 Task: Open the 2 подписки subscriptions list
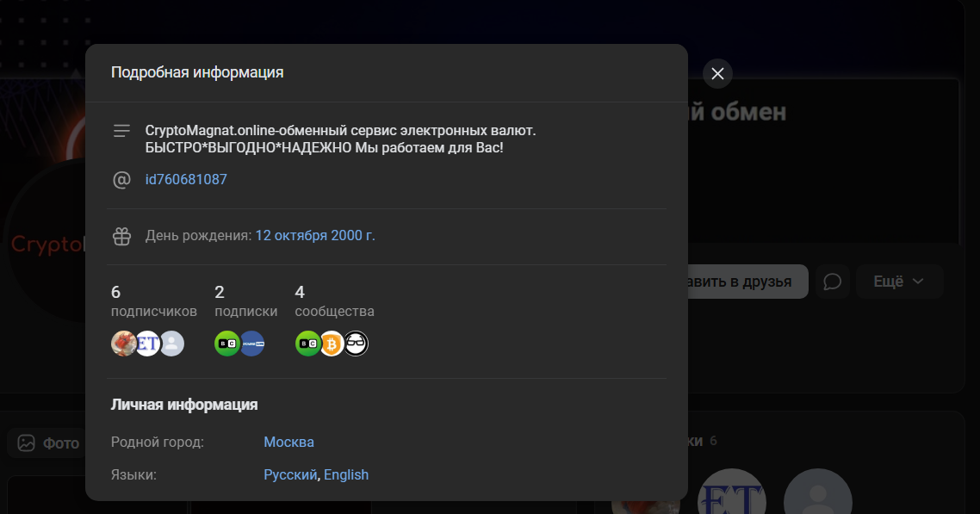(245, 301)
